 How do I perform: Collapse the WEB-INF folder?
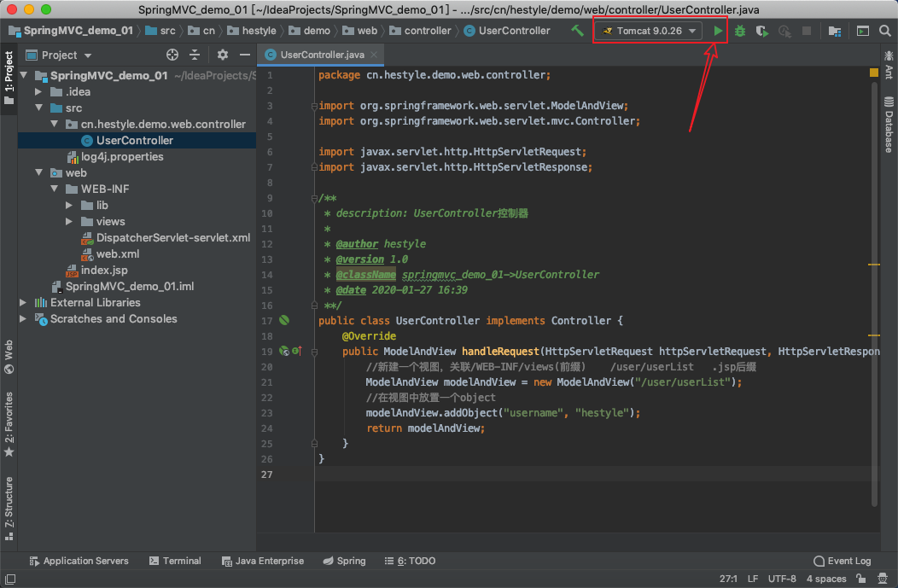(54, 189)
